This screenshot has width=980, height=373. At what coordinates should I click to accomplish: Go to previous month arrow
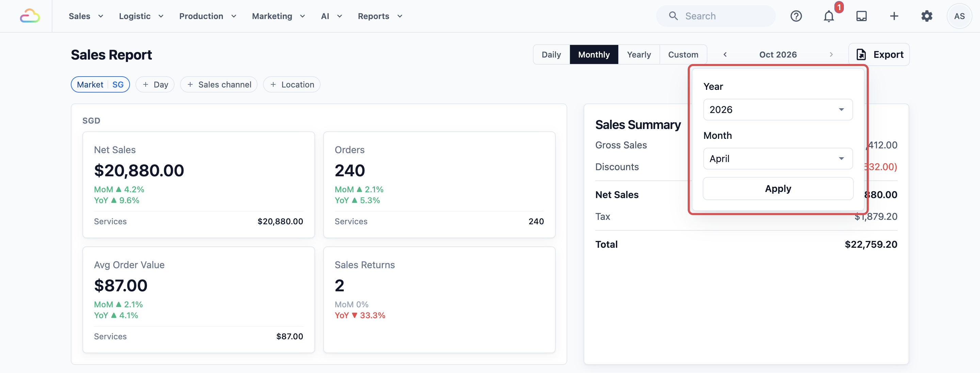coord(725,54)
